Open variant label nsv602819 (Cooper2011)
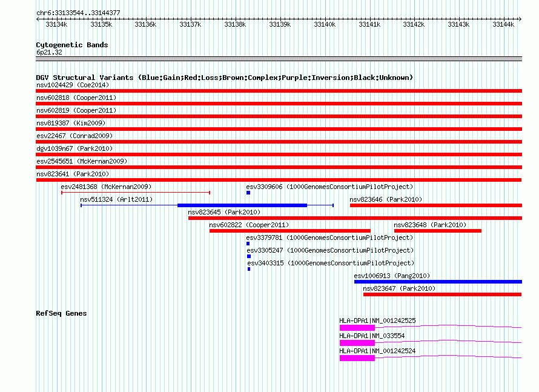This screenshot has width=539, height=392. [76, 110]
